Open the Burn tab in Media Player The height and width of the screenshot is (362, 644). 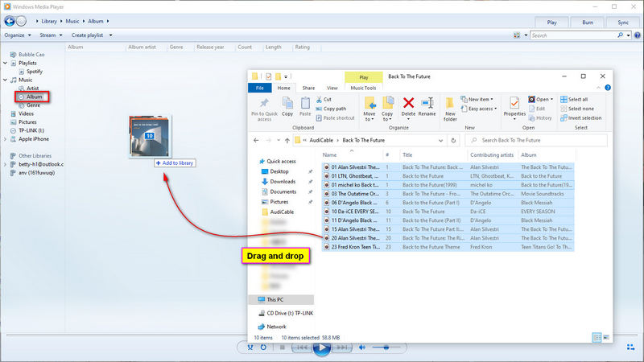(588, 23)
